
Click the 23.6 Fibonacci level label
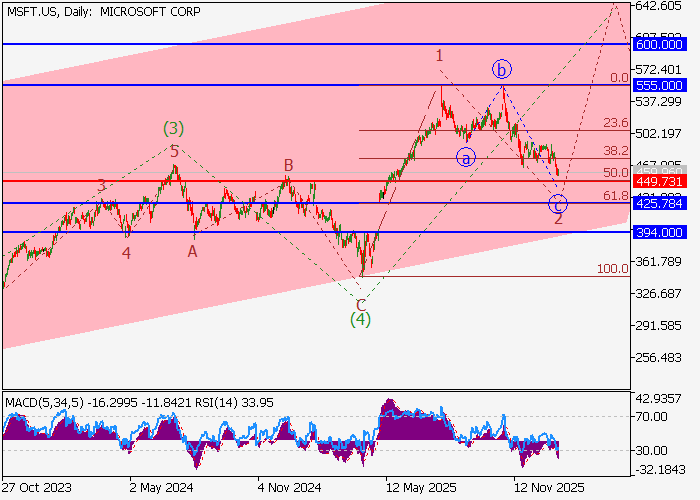coord(615,123)
